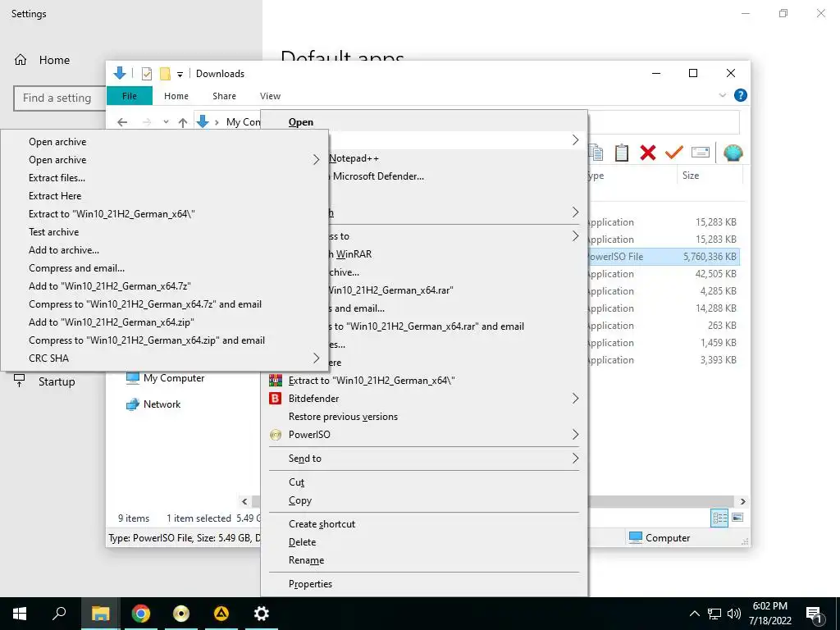Screen dimensions: 840x630
Task: Click the New folder icon in title bar
Action: coord(165,73)
